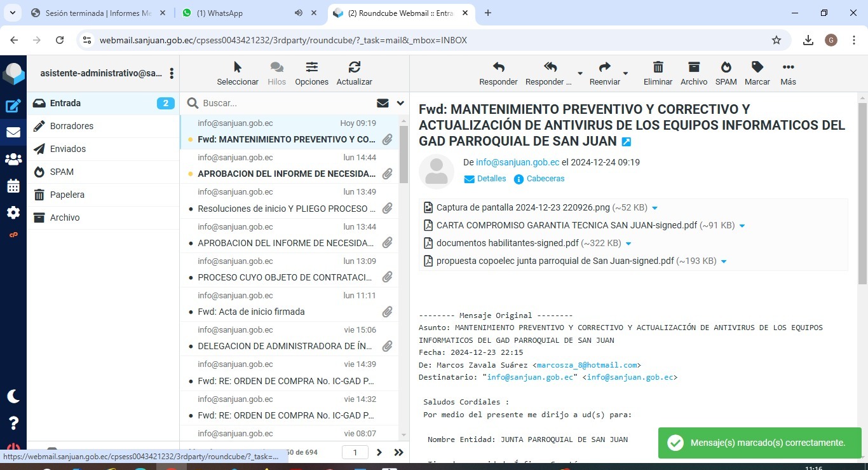Click the message list vertical scrollbar
This screenshot has height=470, width=868.
(x=403, y=156)
